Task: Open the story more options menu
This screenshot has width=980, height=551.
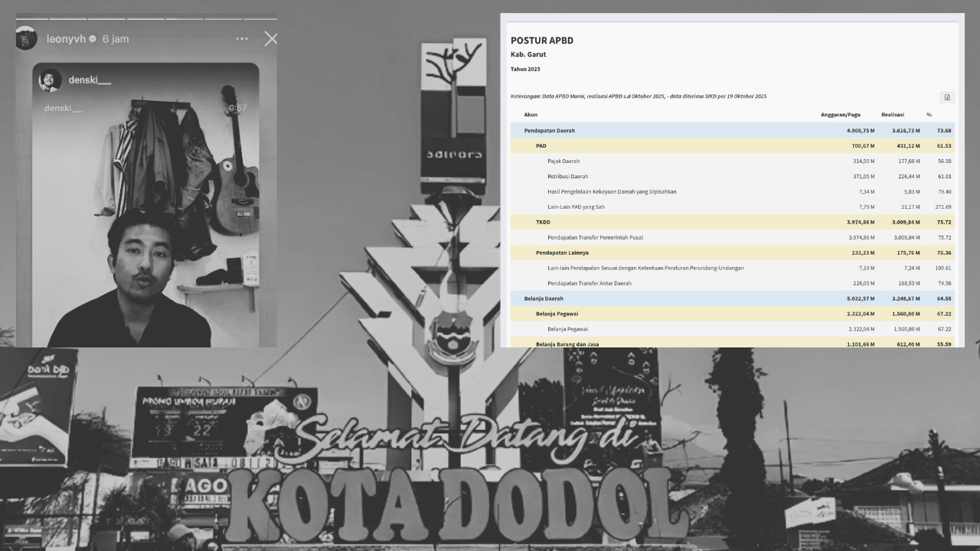Action: [x=242, y=38]
